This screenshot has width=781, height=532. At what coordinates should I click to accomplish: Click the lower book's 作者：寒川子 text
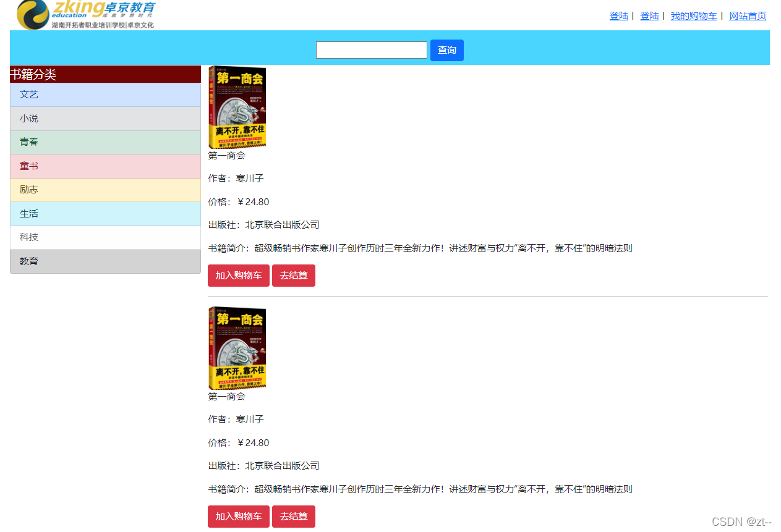pyautogui.click(x=236, y=420)
